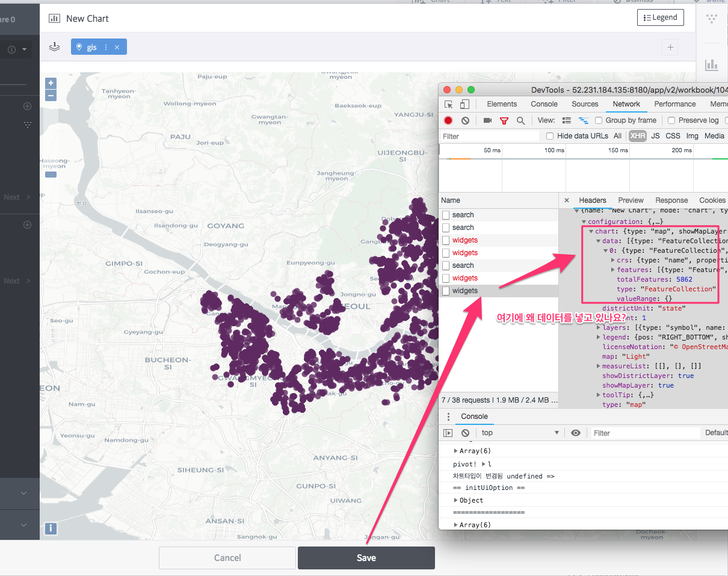The image size is (728, 576).
Task: Collapse the chart configuration object
Action: (590, 231)
